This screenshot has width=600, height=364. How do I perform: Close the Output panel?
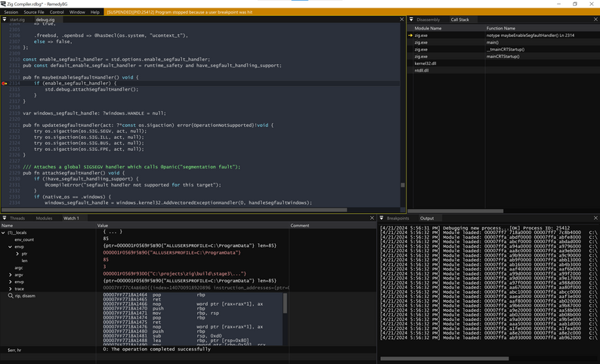(x=596, y=218)
